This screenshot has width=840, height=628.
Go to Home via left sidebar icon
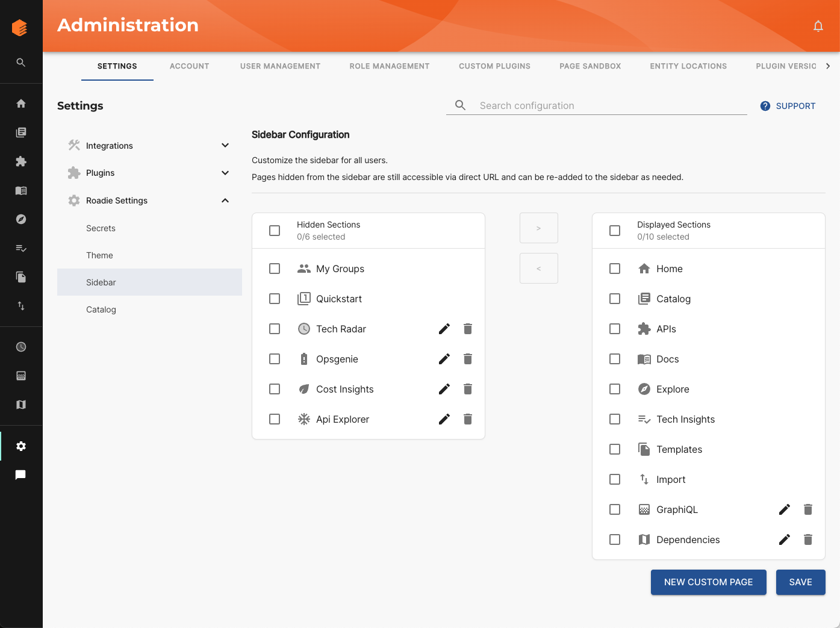pos(21,104)
